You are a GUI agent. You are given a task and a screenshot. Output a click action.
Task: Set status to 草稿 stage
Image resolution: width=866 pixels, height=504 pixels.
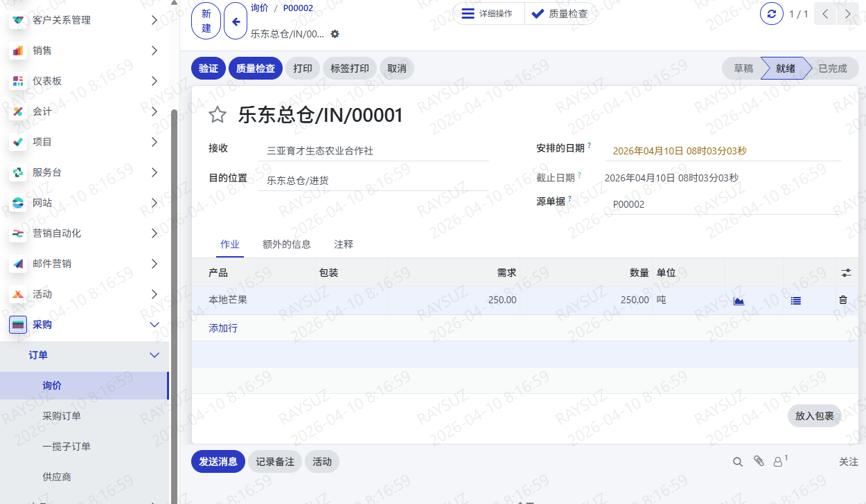point(741,69)
